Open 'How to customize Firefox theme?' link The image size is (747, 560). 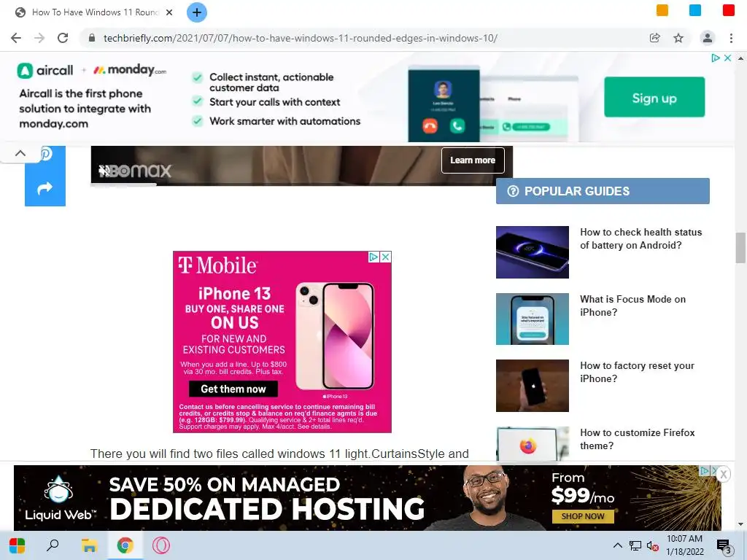[x=637, y=439]
